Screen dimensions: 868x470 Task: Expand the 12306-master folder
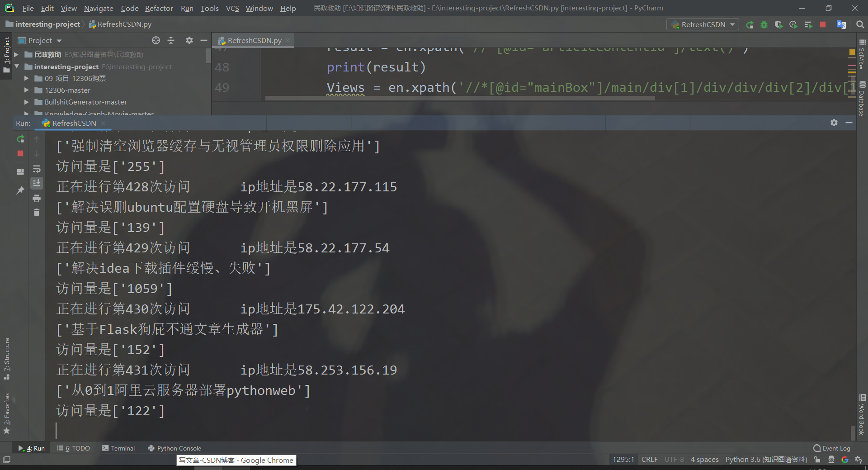coord(27,90)
